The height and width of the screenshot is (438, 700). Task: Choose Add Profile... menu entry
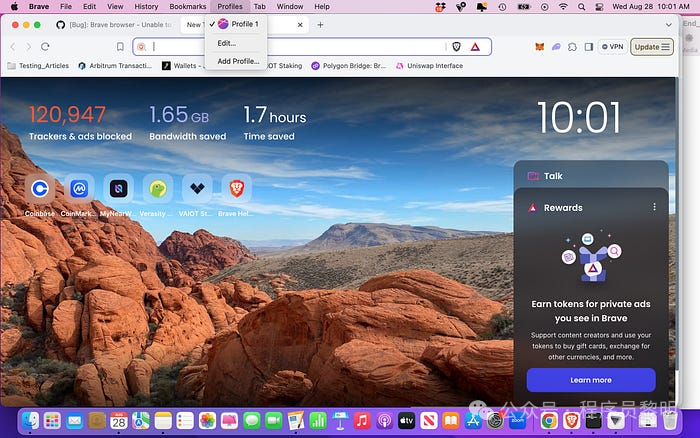click(236, 61)
